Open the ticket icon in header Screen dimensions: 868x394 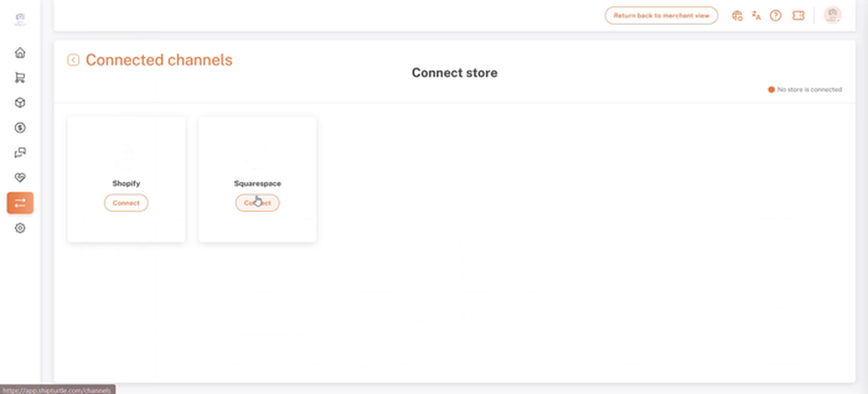click(x=798, y=16)
